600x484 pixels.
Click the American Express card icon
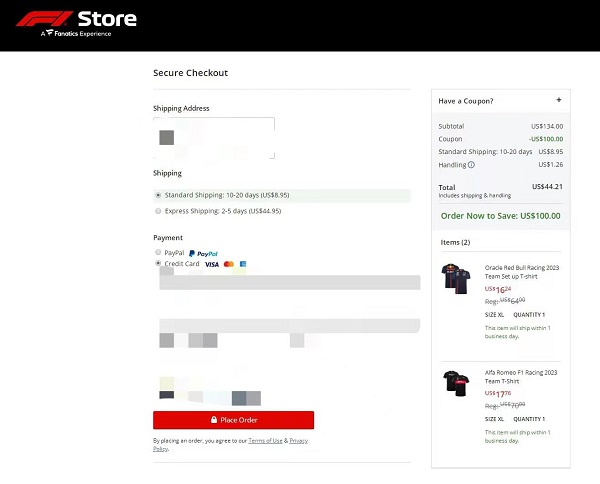point(242,264)
